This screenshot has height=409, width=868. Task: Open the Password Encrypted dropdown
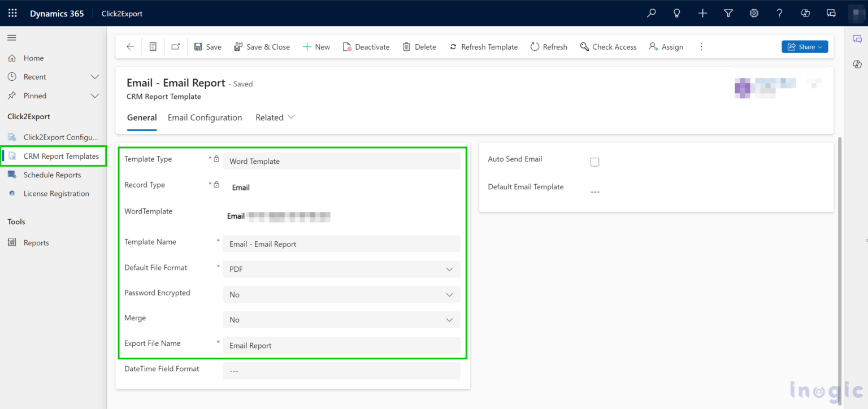341,295
